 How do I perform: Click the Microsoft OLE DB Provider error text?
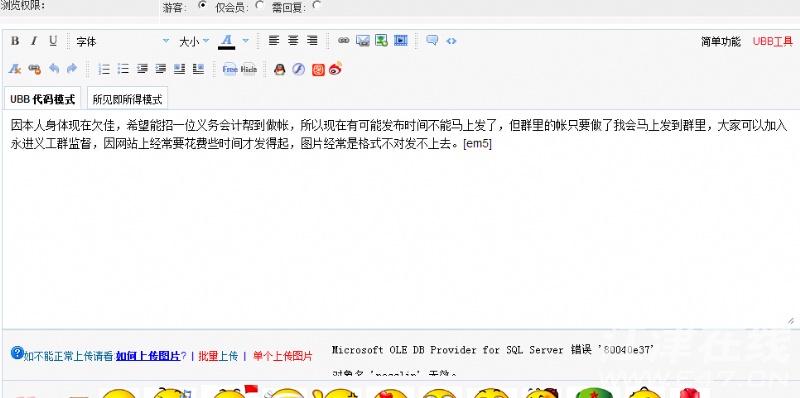click(x=492, y=350)
